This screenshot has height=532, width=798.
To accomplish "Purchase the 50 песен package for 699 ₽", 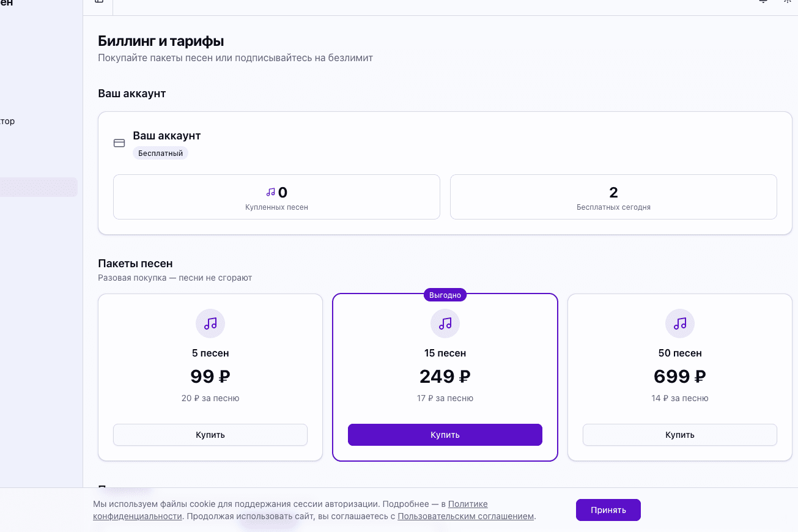I will [680, 435].
